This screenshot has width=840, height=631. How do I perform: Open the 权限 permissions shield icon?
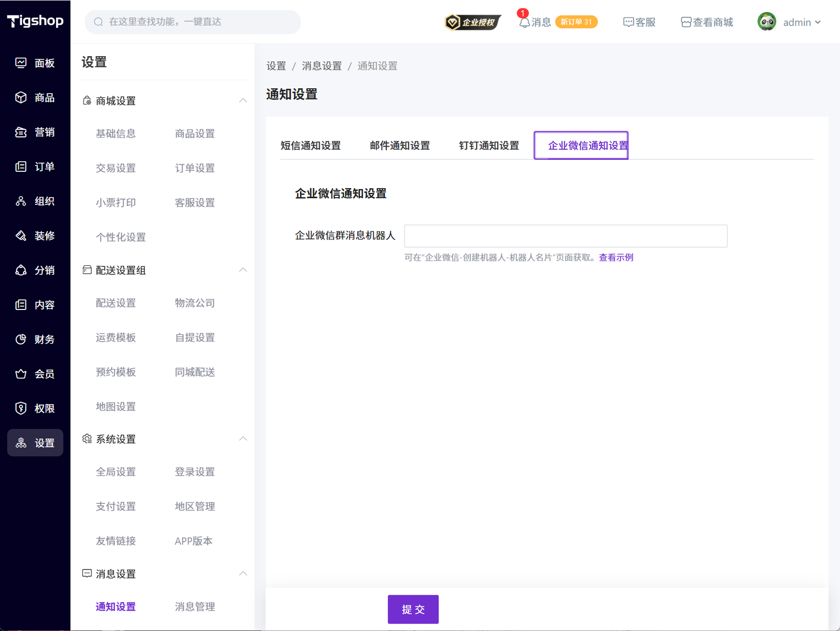click(x=20, y=408)
